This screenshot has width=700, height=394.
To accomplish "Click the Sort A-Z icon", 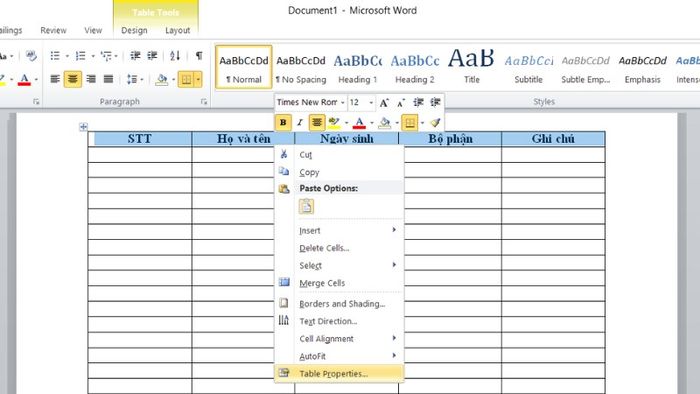I will click(x=175, y=56).
